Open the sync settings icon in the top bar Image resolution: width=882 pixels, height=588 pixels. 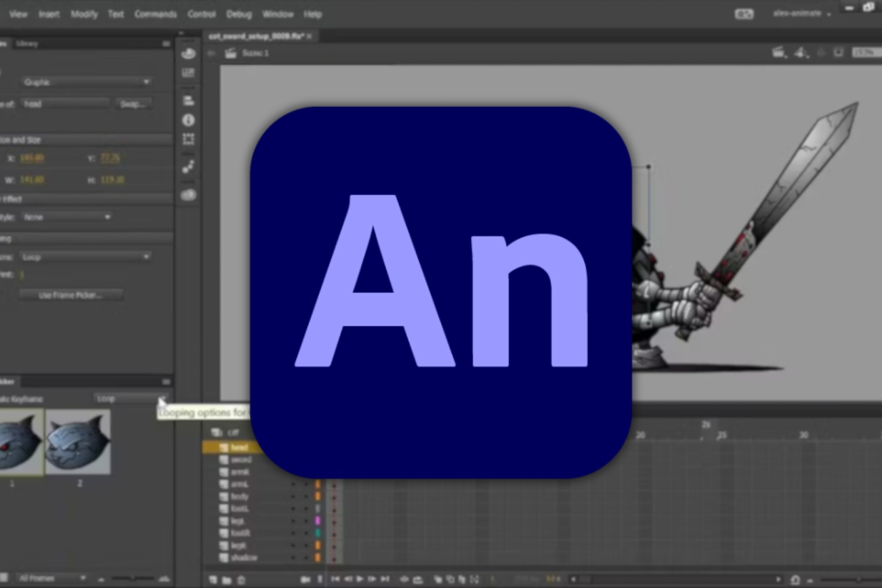[744, 14]
